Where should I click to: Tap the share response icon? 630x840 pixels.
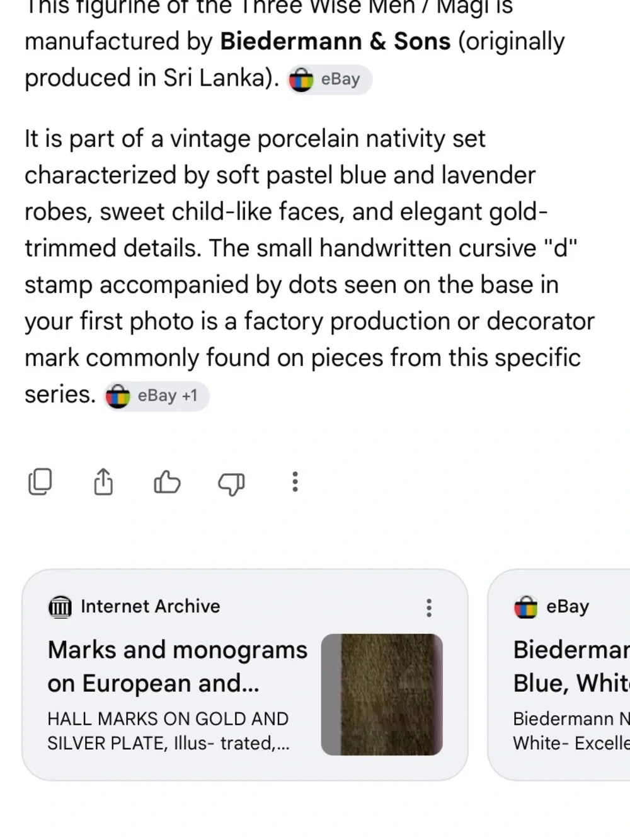[103, 482]
